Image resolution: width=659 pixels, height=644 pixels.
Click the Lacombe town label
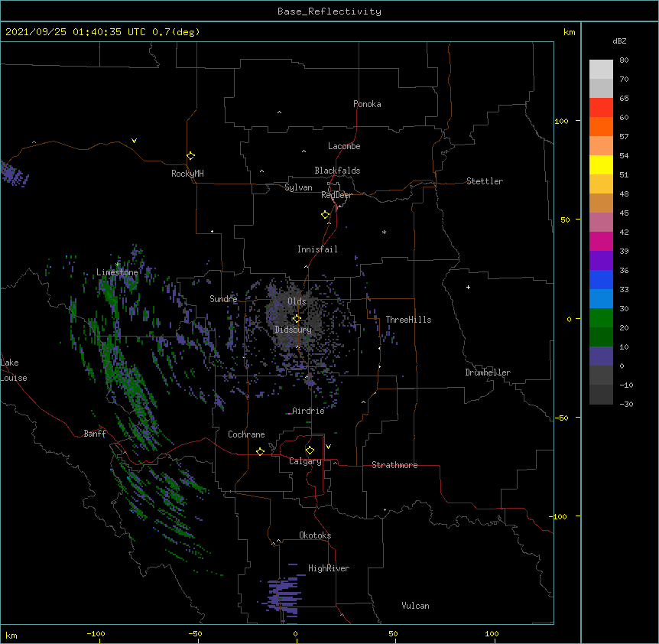[344, 146]
